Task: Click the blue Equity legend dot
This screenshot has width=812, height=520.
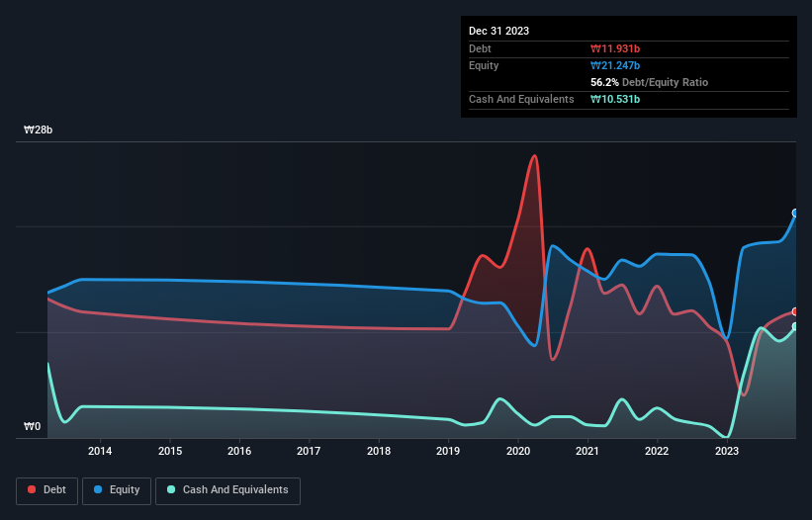Action: pyautogui.click(x=98, y=489)
